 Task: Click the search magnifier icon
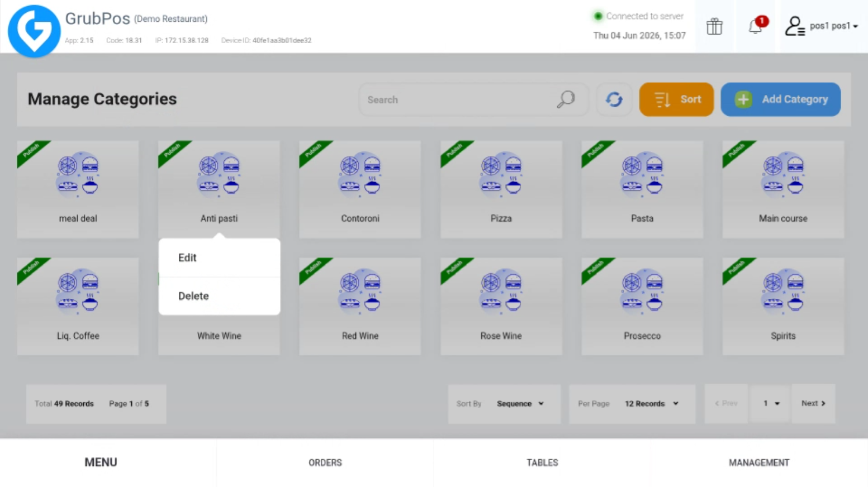coord(566,99)
